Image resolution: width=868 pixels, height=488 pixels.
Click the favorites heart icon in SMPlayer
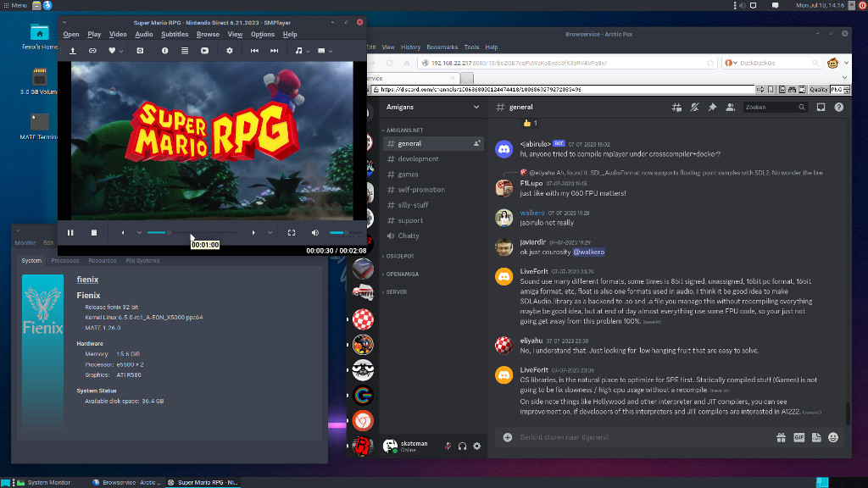[x=113, y=51]
